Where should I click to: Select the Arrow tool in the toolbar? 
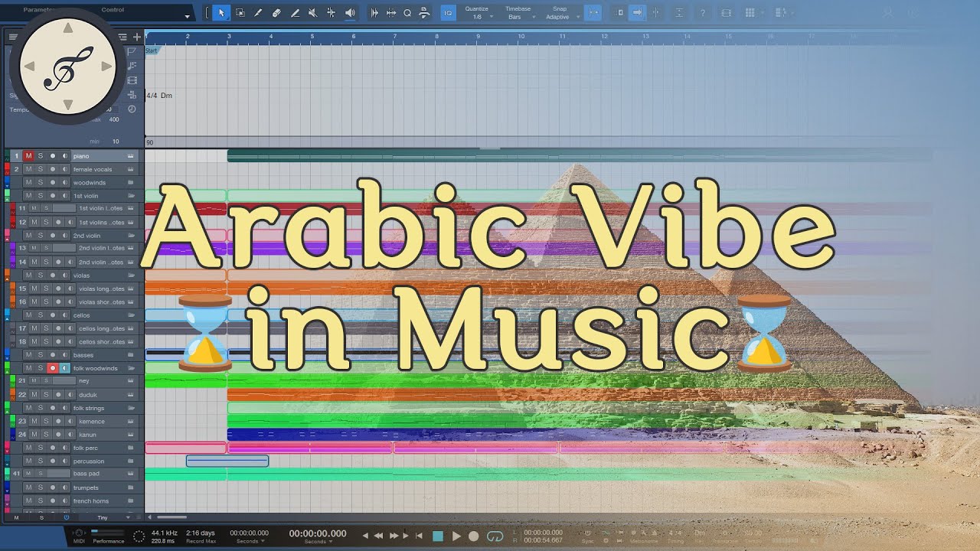[221, 12]
